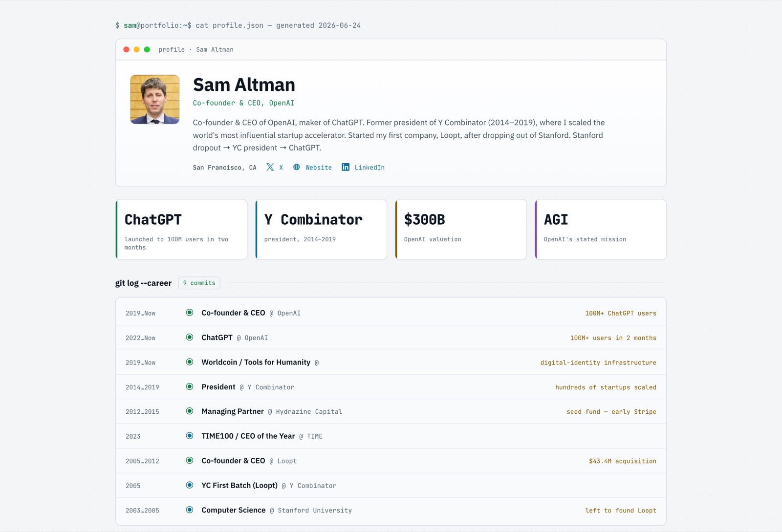Click '100M+ ChatGPT users' note
The width and height of the screenshot is (782, 532).
(621, 314)
